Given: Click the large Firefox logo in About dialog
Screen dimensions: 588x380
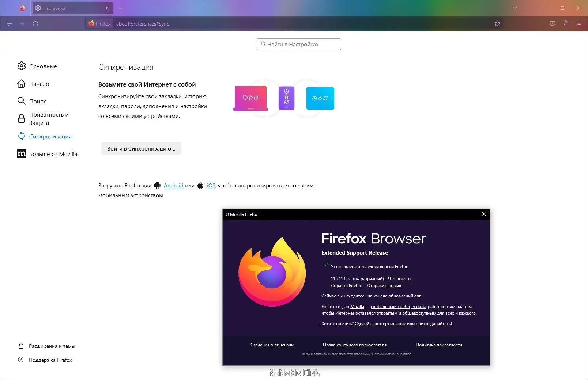Looking at the screenshot, I should [x=272, y=271].
